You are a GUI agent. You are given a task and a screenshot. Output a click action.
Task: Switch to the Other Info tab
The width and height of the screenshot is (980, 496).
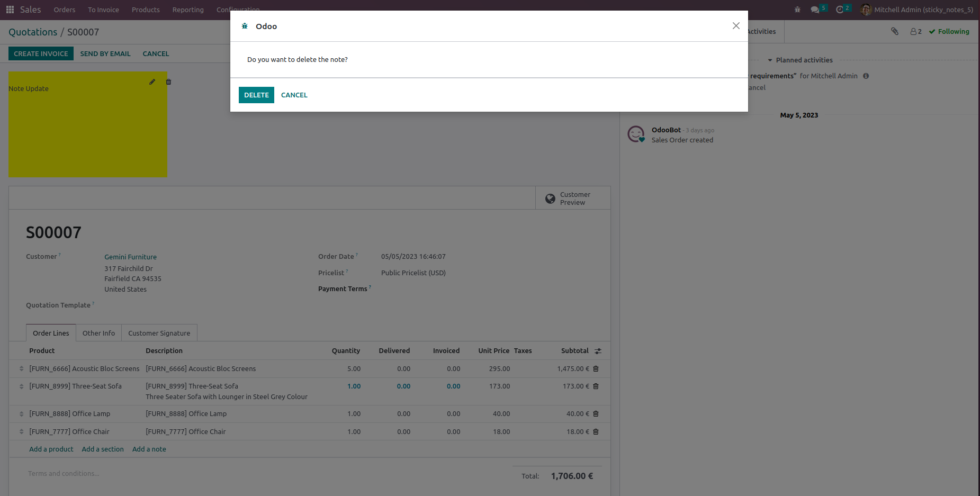pos(98,333)
